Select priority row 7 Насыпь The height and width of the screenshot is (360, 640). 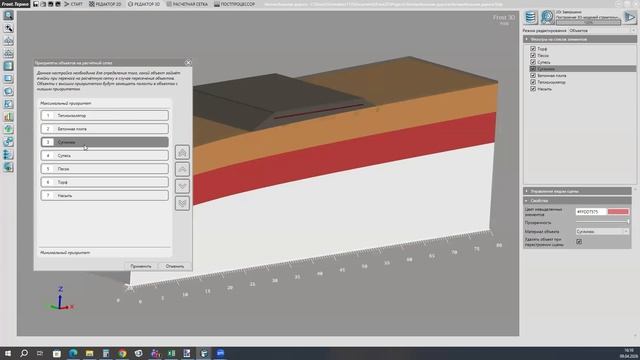[x=104, y=196]
